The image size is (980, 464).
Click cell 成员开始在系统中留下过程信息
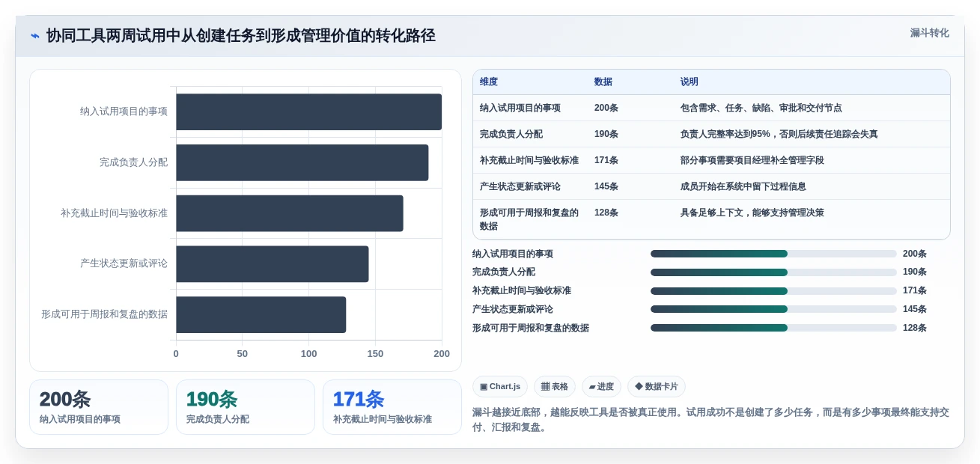(743, 186)
